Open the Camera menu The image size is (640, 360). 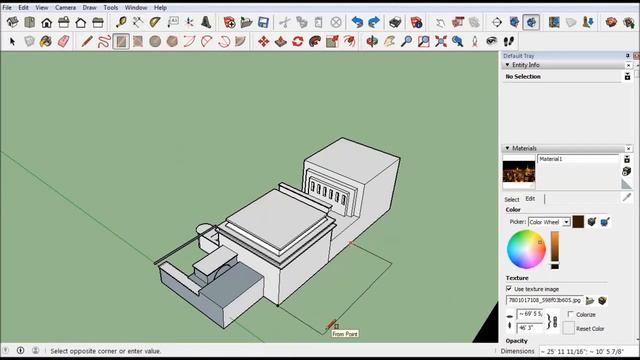point(65,7)
